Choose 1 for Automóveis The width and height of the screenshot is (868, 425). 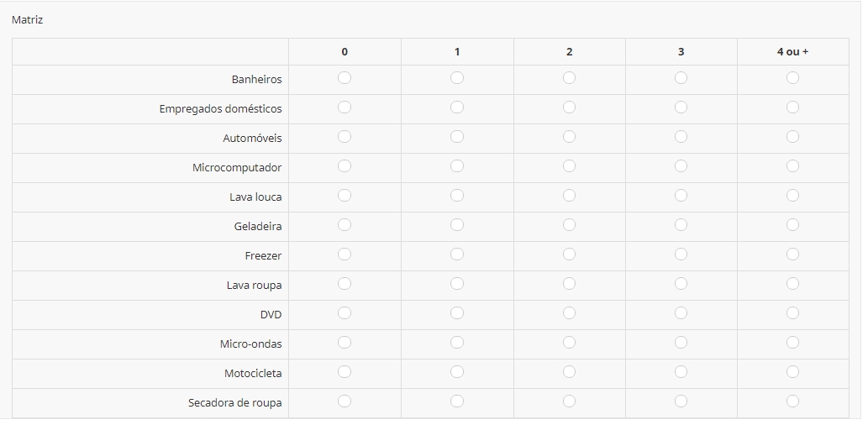point(457,136)
